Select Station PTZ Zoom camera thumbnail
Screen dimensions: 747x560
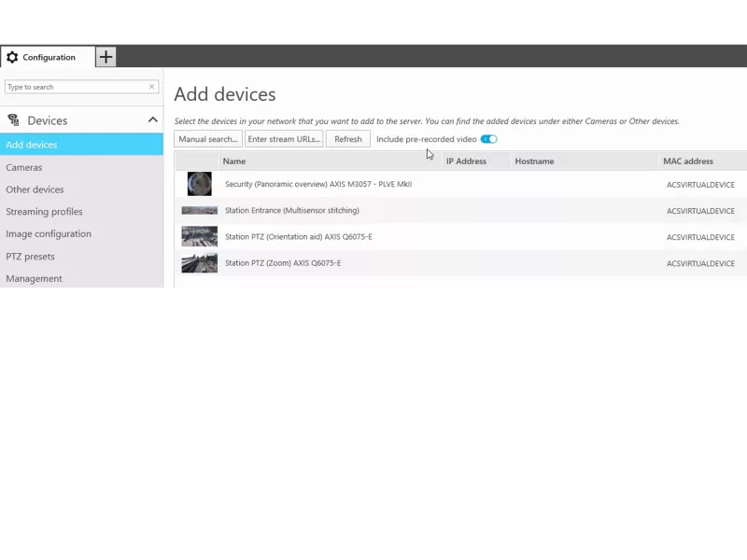tap(199, 263)
